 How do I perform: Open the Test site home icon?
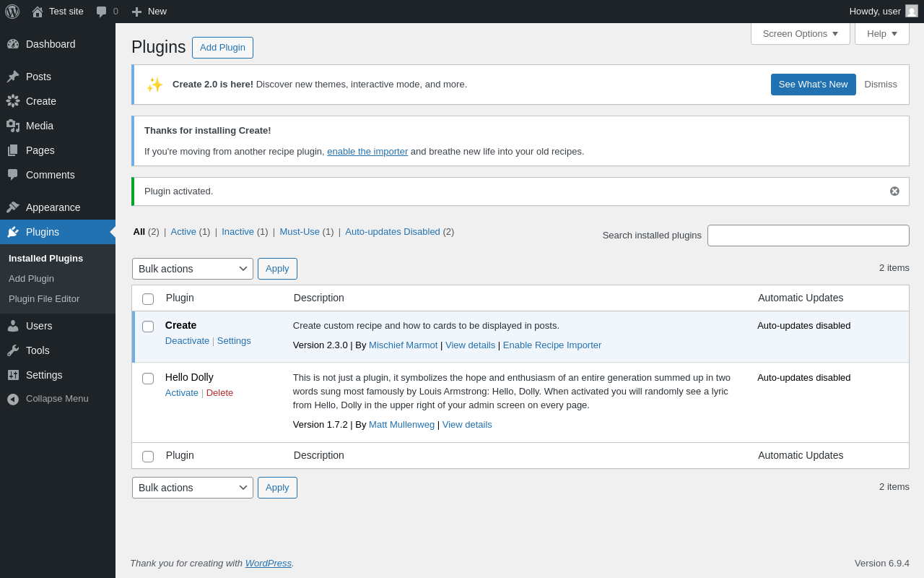point(38,12)
